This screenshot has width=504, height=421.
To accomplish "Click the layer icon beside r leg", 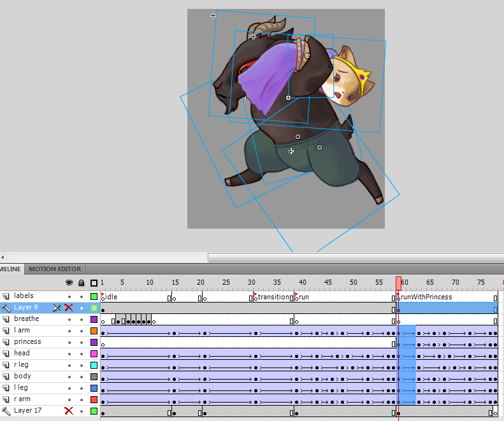I will pos(6,365).
